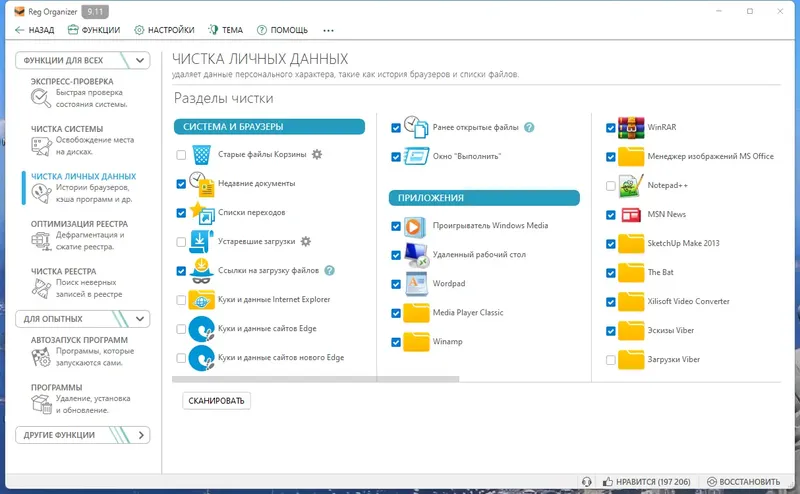Image resolution: width=800 pixels, height=494 pixels.
Task: Uncheck Recent documents checkbox
Action: [181, 184]
